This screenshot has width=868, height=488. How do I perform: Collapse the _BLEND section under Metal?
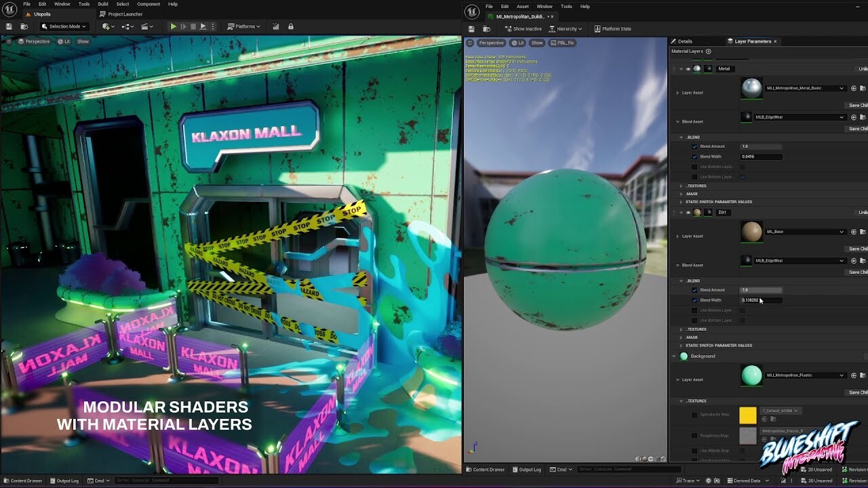(682, 137)
